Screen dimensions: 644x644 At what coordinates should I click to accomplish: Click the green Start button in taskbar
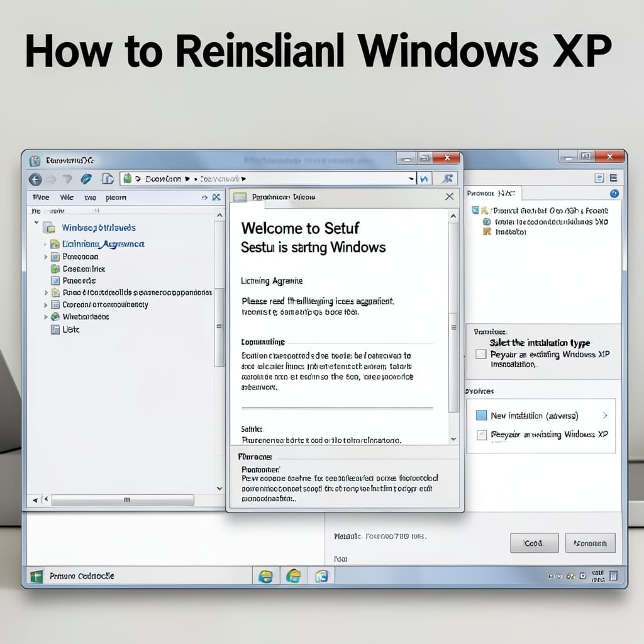[x=36, y=576]
